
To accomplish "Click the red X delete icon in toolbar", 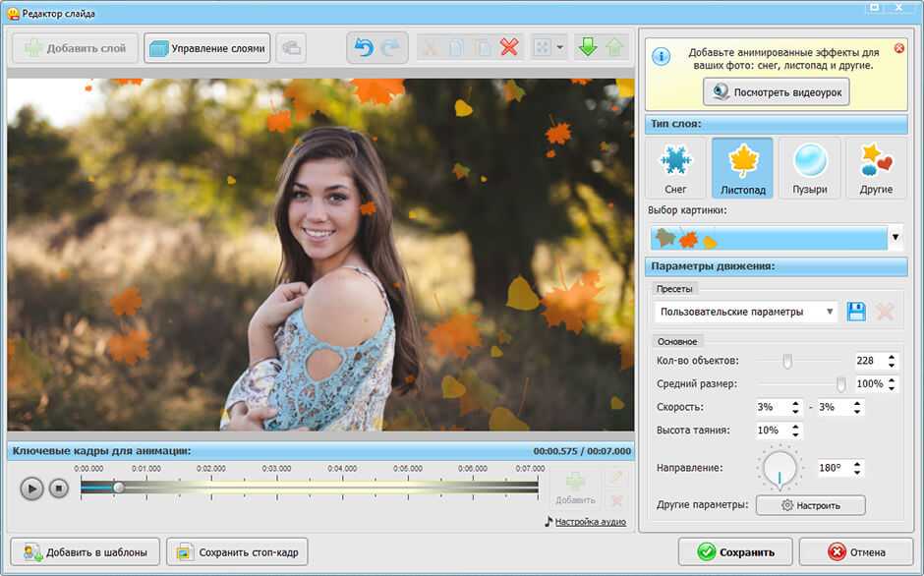I will 509,48.
